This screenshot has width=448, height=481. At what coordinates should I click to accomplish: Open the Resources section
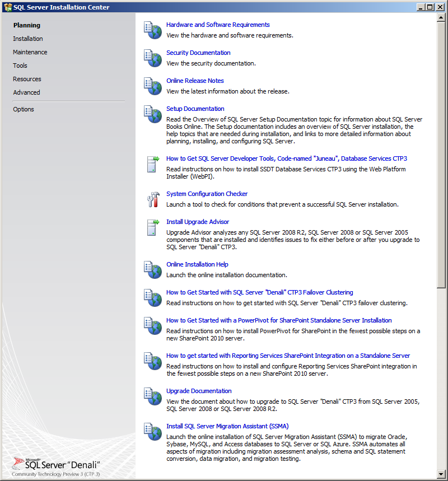[x=27, y=78]
